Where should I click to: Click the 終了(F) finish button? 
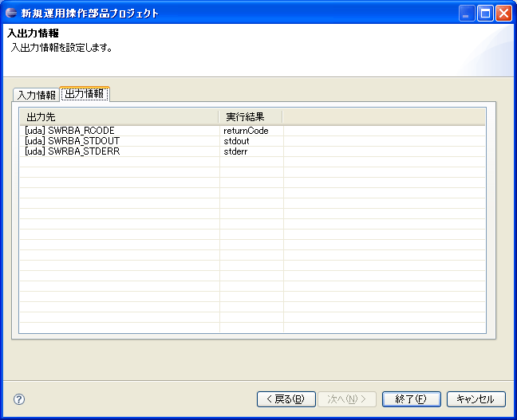pos(411,399)
